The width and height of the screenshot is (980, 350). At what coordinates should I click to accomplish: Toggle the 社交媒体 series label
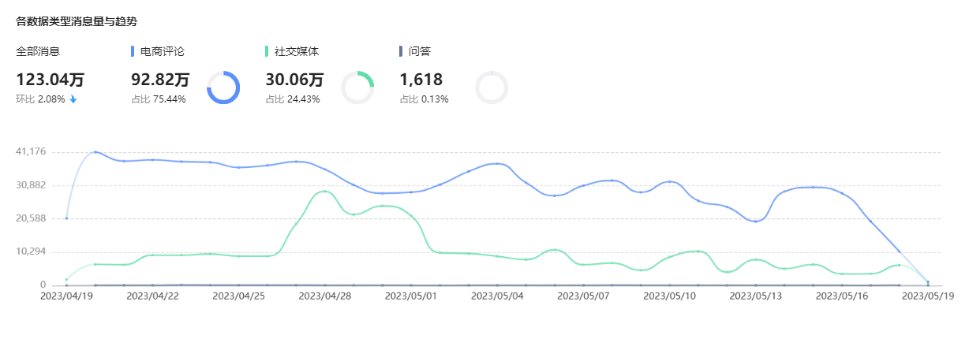pos(297,51)
